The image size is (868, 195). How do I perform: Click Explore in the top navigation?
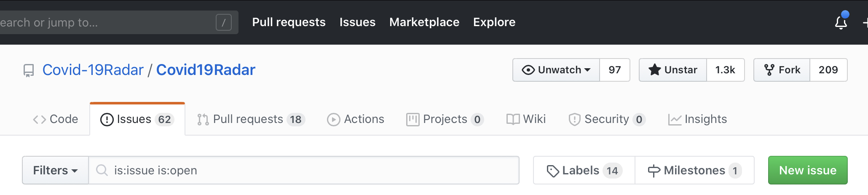494,22
